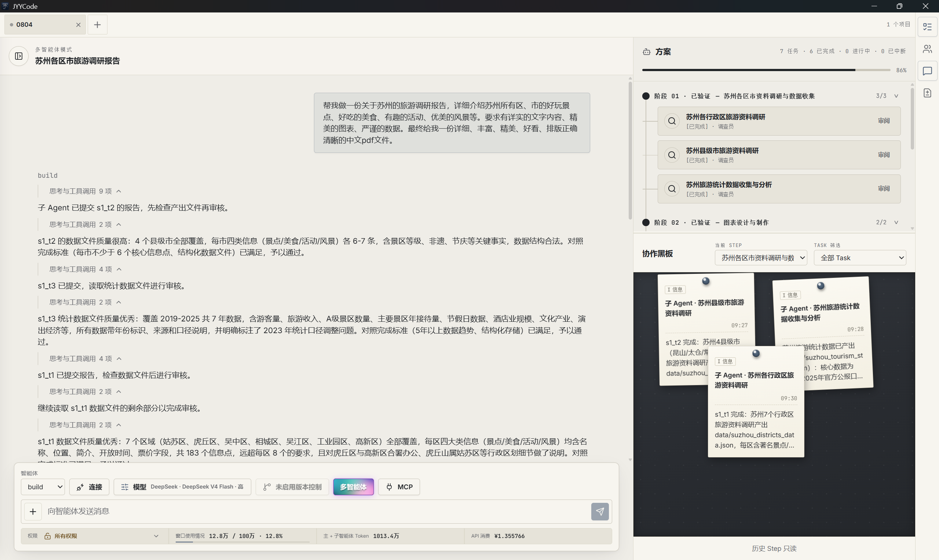This screenshot has width=939, height=560.
Task: Click the 86% plan progress bar
Action: coord(766,70)
